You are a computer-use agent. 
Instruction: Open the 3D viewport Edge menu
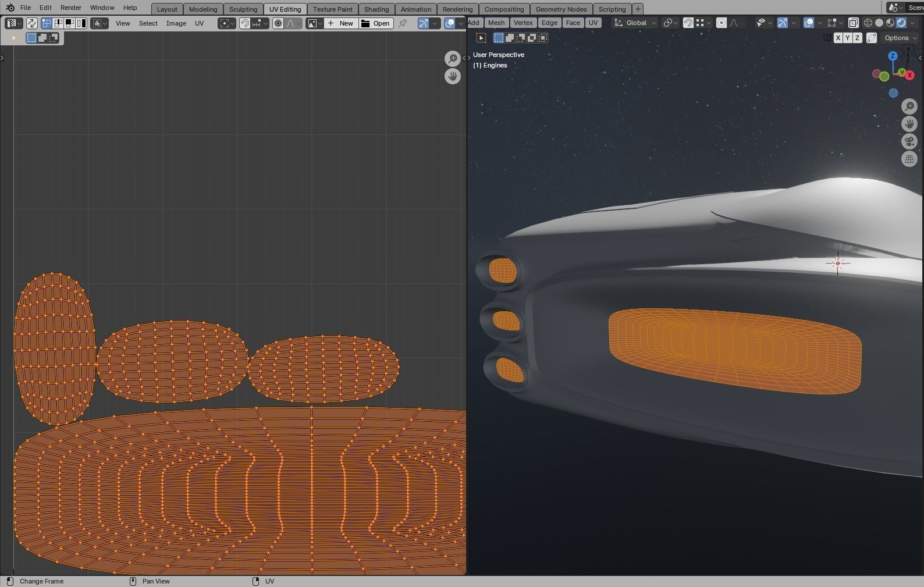click(549, 23)
